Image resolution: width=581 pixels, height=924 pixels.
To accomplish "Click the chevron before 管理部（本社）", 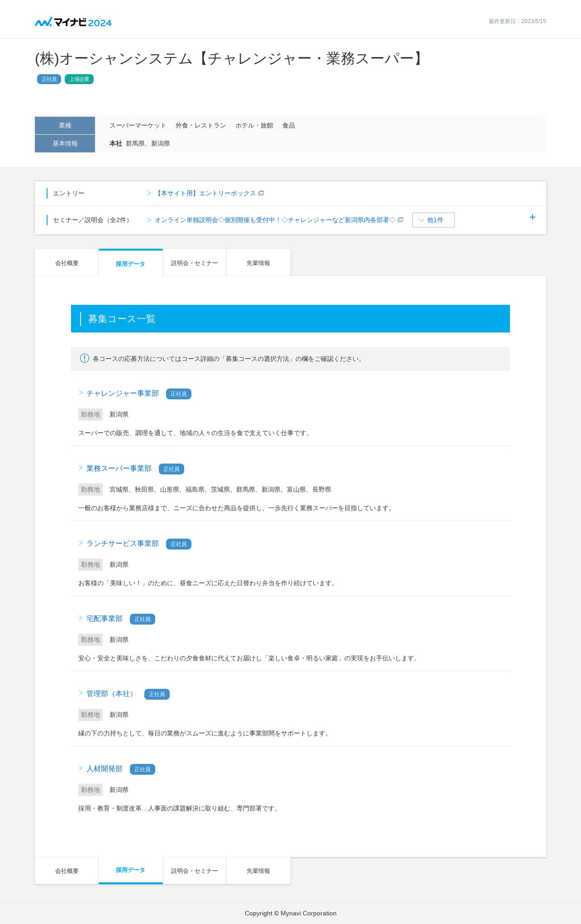I will pyautogui.click(x=81, y=693).
